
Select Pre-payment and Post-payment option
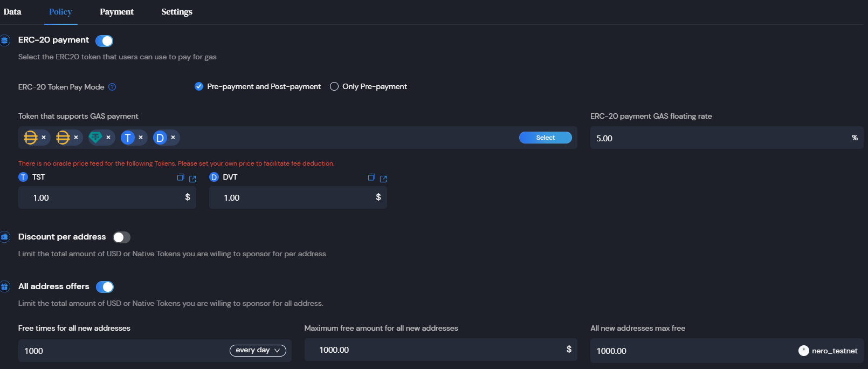coord(199,86)
